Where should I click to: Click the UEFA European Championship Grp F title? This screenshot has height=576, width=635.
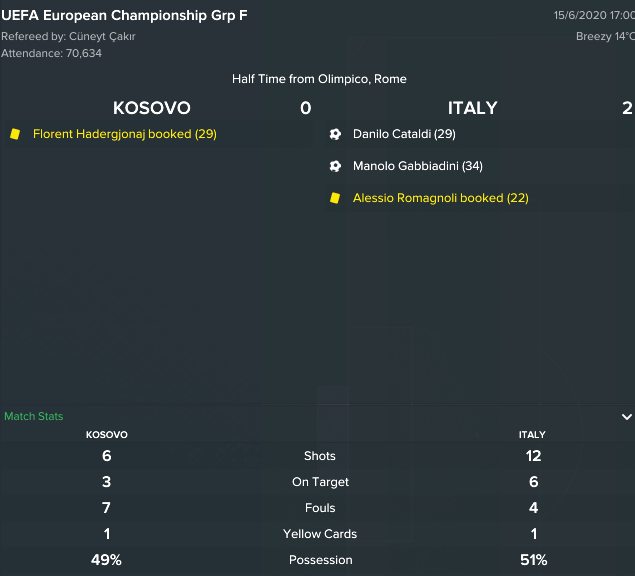(124, 15)
